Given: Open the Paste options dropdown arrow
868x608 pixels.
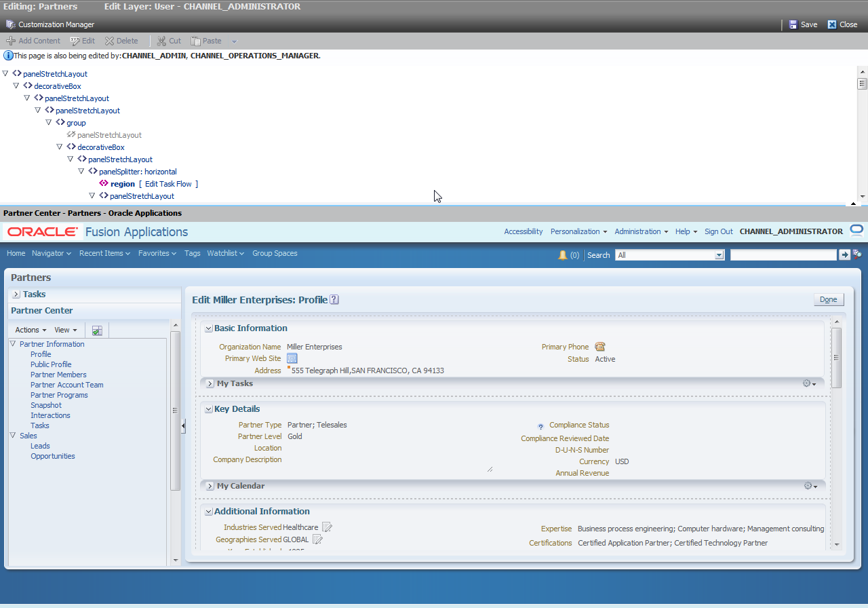Looking at the screenshot, I should coord(235,41).
